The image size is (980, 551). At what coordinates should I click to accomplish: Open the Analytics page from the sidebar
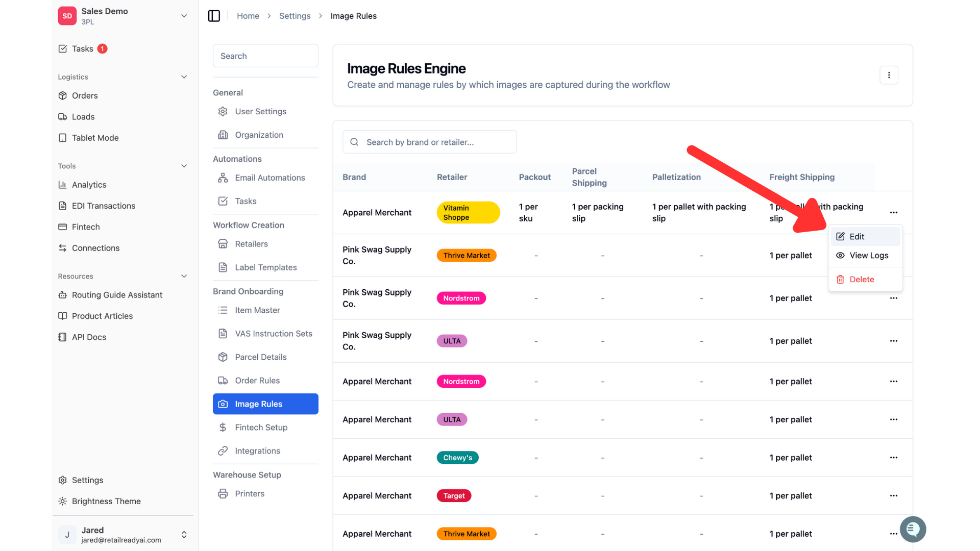pos(89,185)
